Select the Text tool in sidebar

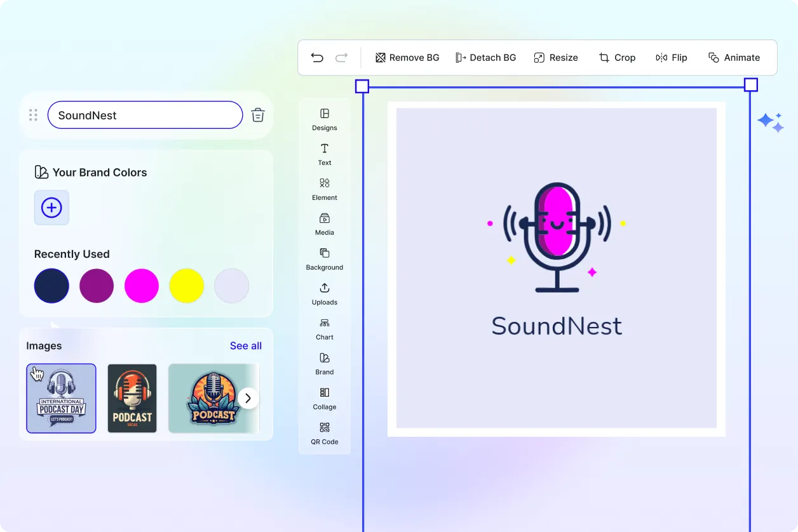325,154
